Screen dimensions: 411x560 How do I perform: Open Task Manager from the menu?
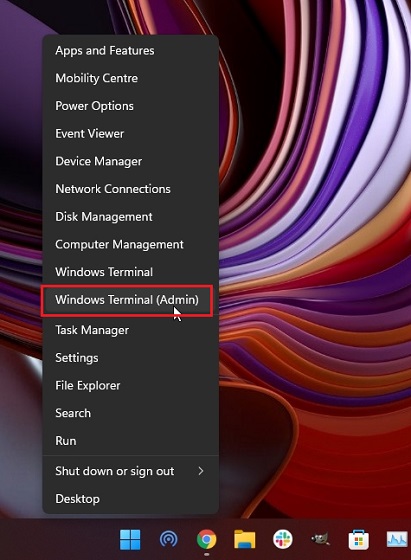pyautogui.click(x=130, y=330)
